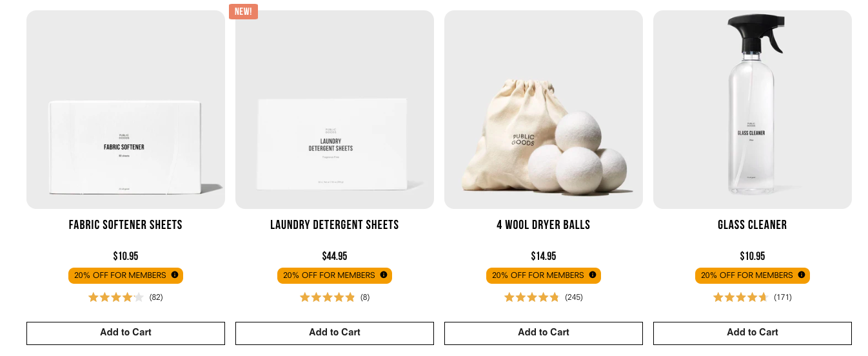868x356 pixels.
Task: Add Glass Cleaner to cart
Action: tap(753, 333)
